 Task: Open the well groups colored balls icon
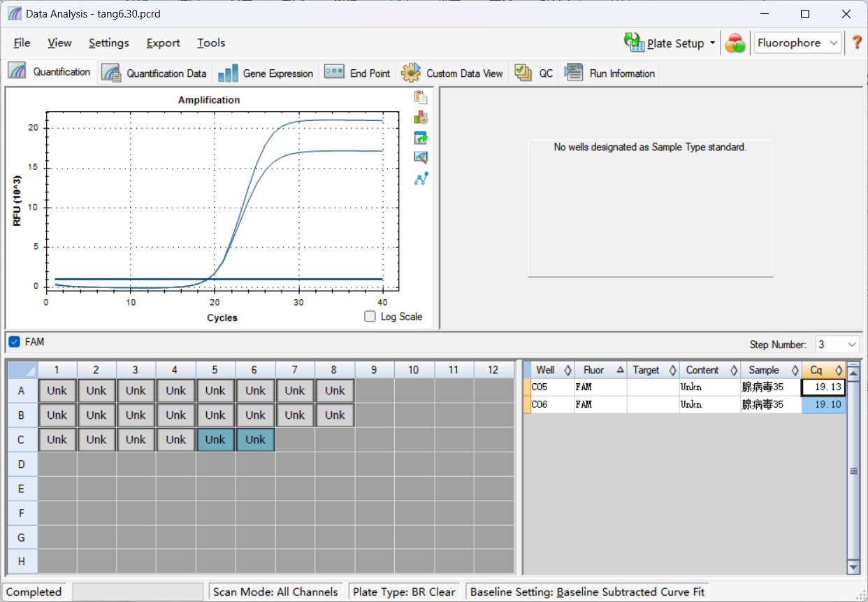735,43
